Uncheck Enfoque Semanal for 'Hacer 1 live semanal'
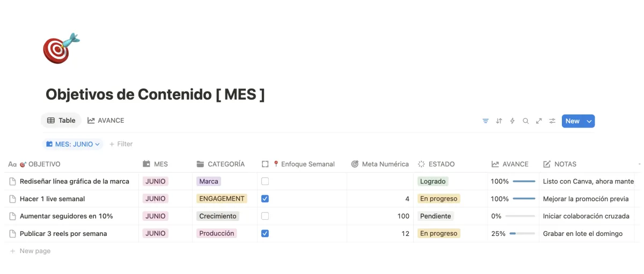644x274 pixels. (x=265, y=198)
